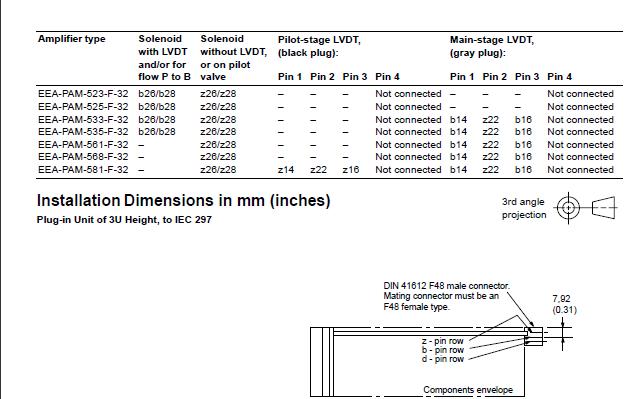Viewport: 643px width, 399px height.
Task: Click the EEA-PAM-561-F-32 row label
Action: pos(83,145)
